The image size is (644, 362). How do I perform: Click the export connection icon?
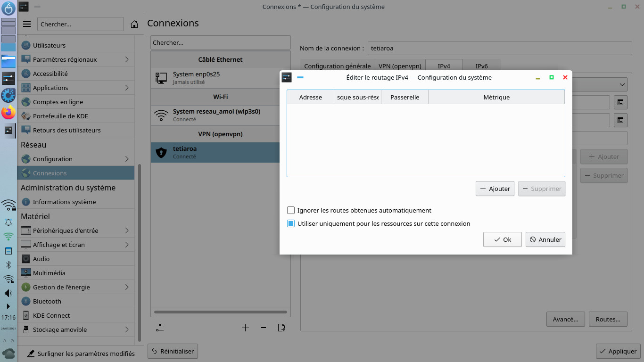click(x=281, y=328)
